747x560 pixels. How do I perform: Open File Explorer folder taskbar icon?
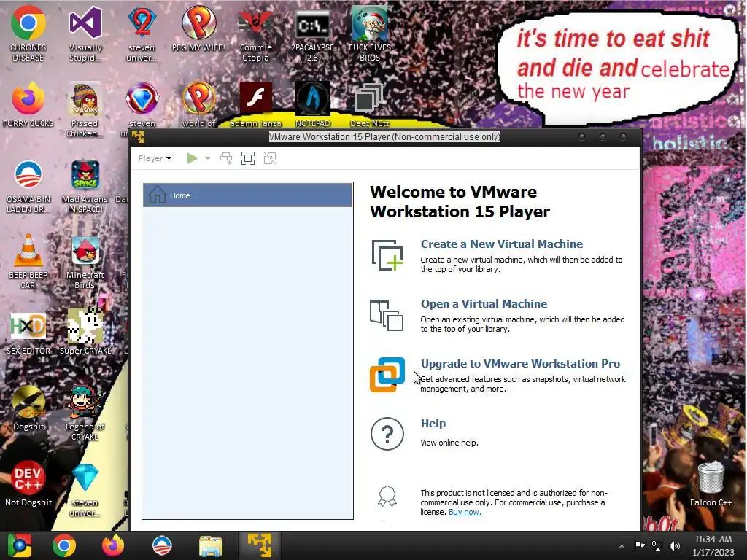coord(211,545)
